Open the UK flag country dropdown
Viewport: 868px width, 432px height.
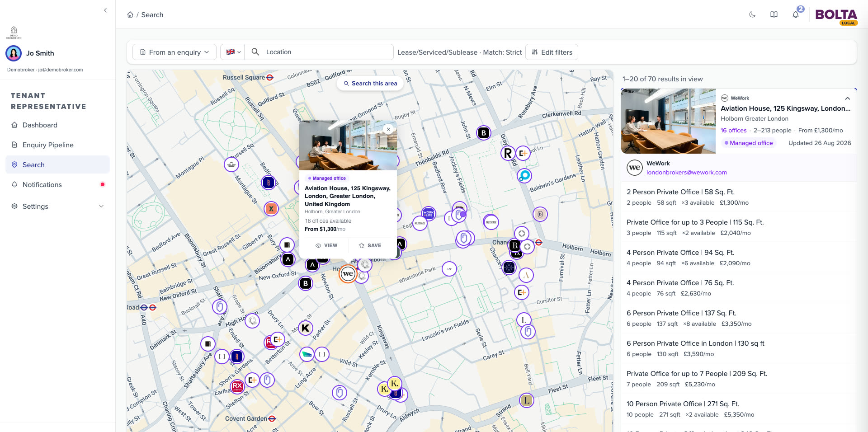233,52
